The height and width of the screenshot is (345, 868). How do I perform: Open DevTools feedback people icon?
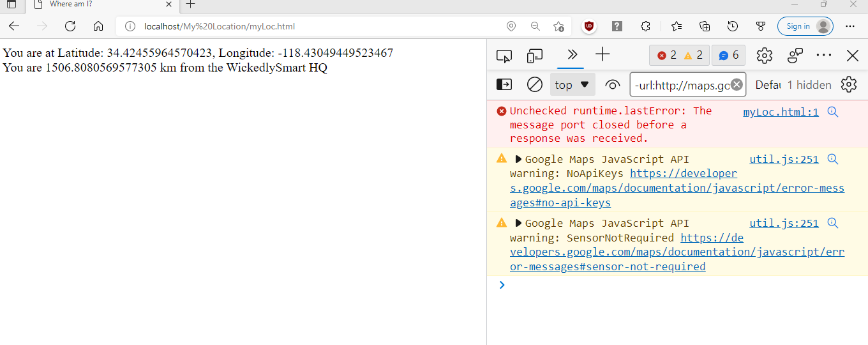pos(795,56)
